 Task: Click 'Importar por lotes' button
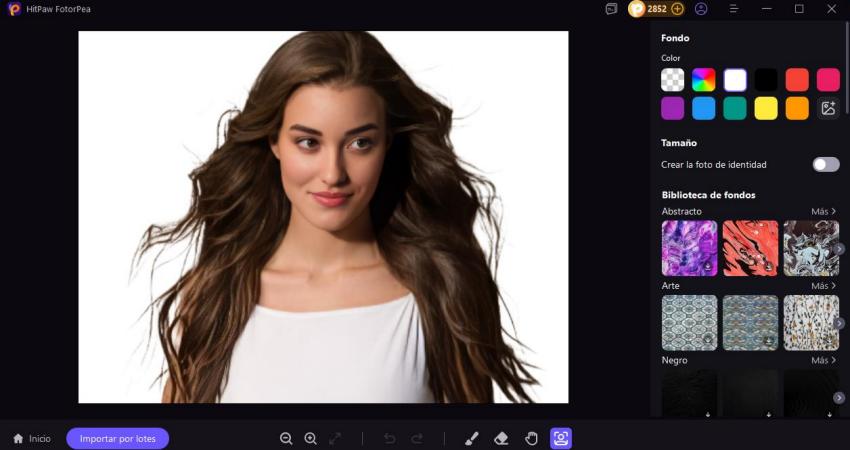[118, 438]
